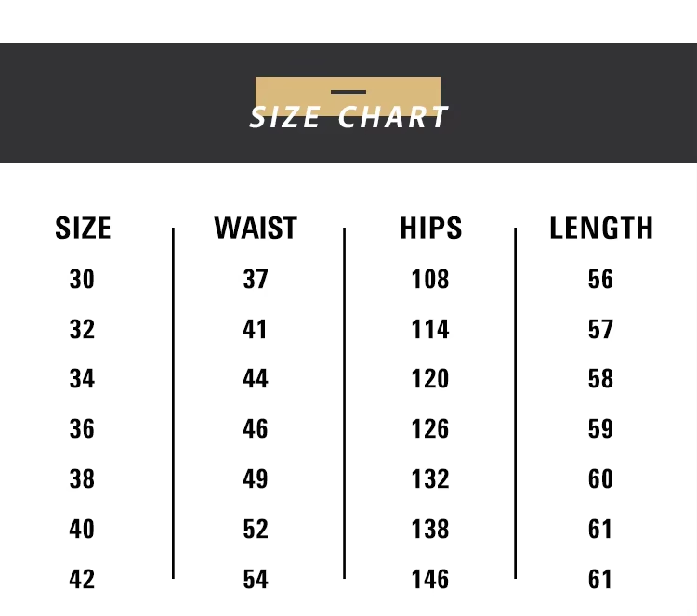
Task: Select the WAIST column header
Action: coord(256,229)
